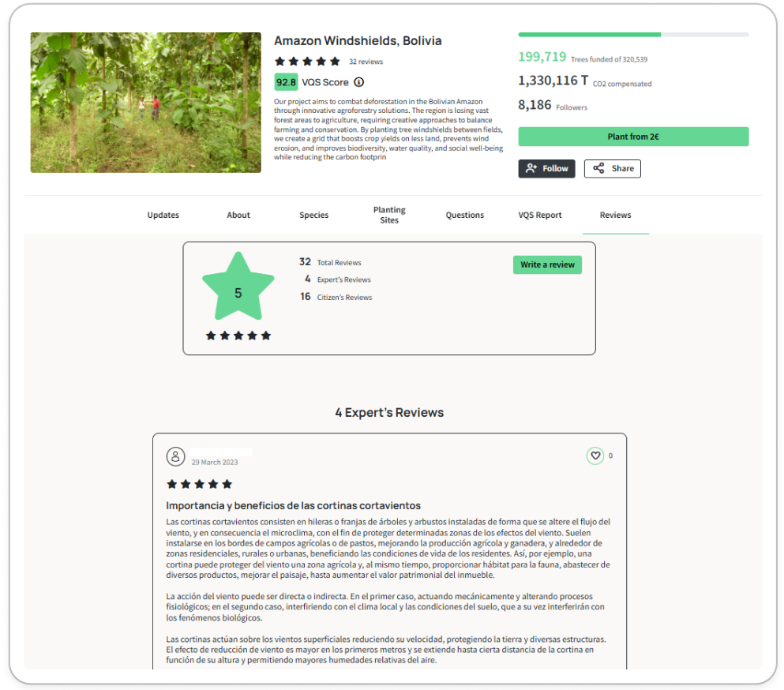Open the Species tab
The image size is (784, 690).
pyautogui.click(x=313, y=215)
